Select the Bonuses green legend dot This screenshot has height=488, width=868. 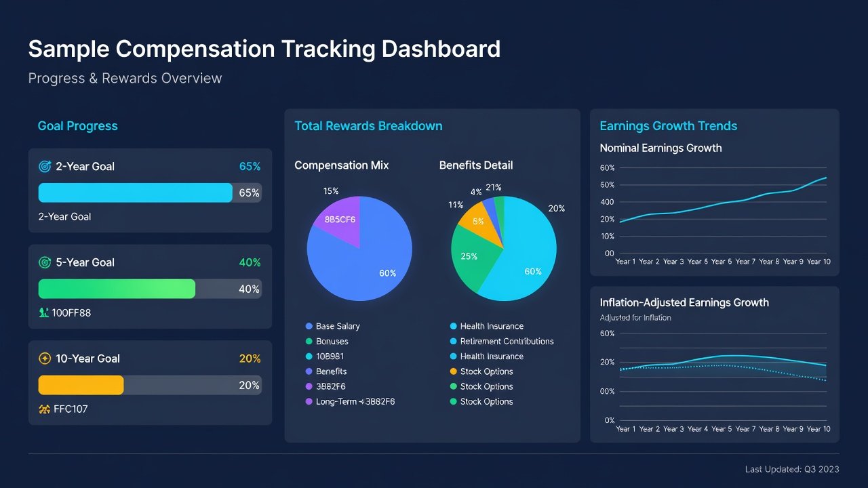coord(309,341)
